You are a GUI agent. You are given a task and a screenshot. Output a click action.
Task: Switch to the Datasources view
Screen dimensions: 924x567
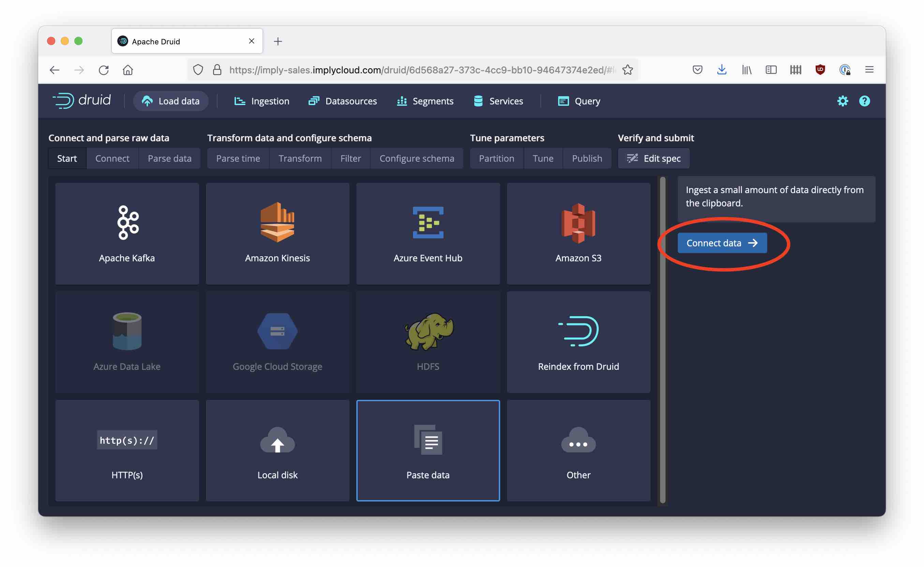coord(342,101)
